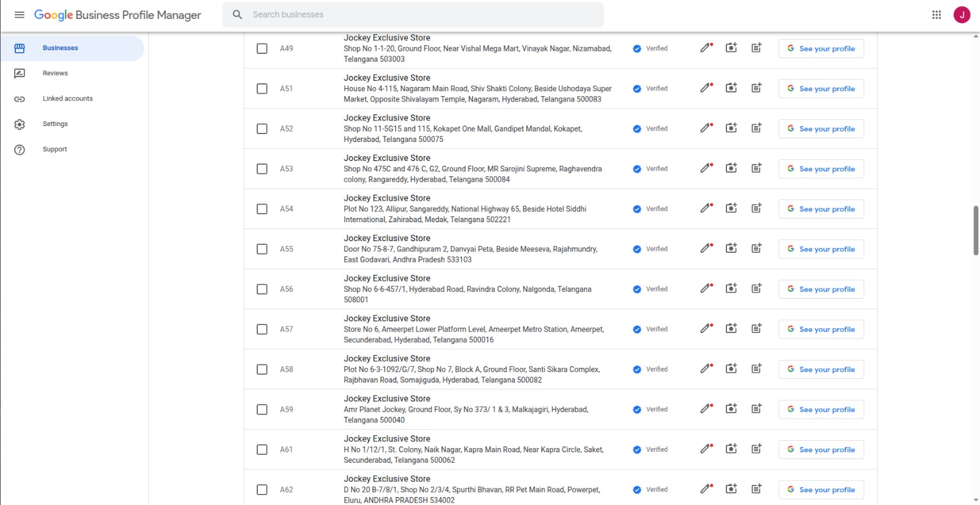Open Reviews in the sidebar
Screen dimensions: 980x505
coord(55,73)
